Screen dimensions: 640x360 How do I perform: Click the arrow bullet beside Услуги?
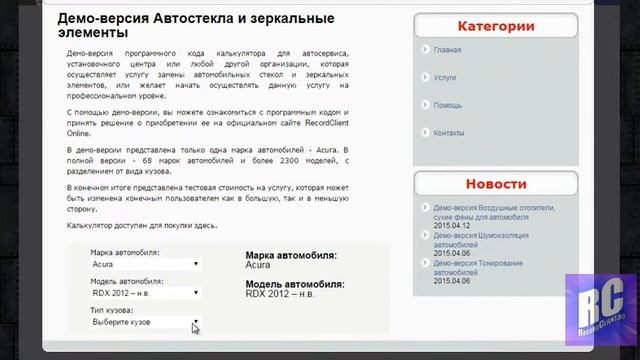click(425, 77)
